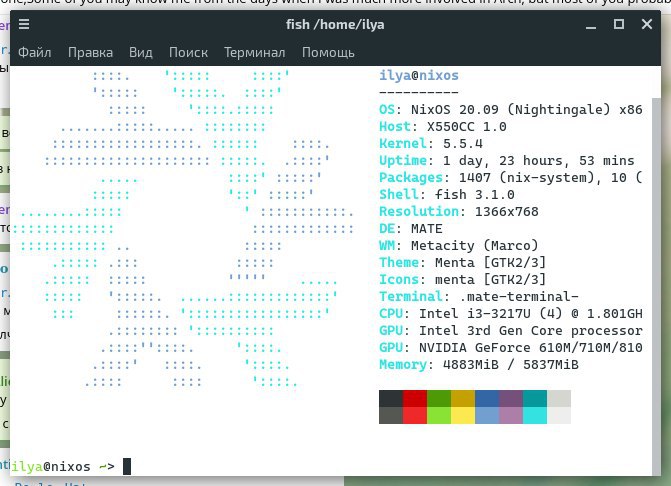This screenshot has width=671, height=486.
Task: Click the Kernel line '5.5.4'
Action: [463, 143]
